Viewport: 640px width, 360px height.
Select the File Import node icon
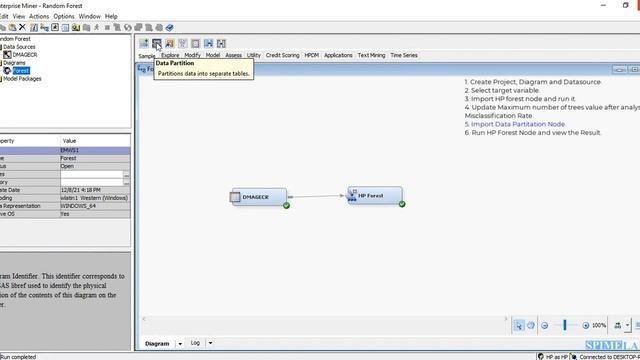169,43
